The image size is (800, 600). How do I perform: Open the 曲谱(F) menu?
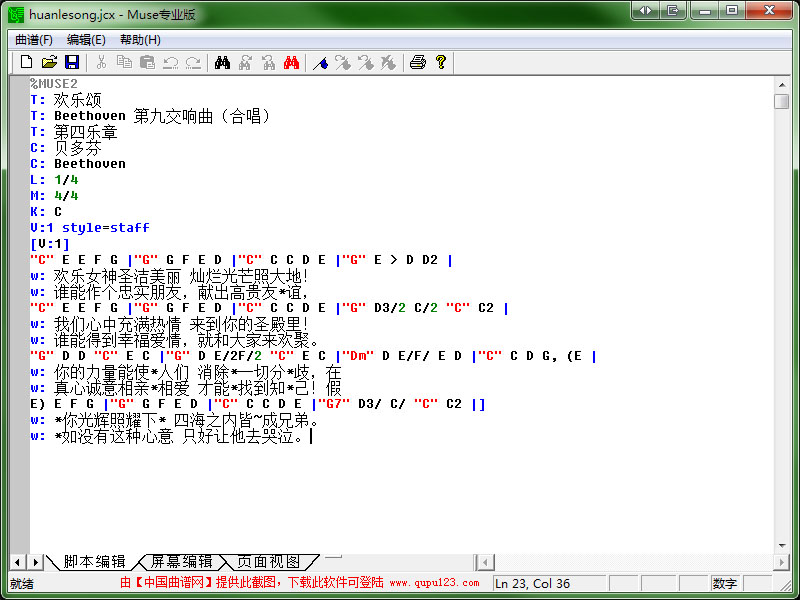click(34, 40)
